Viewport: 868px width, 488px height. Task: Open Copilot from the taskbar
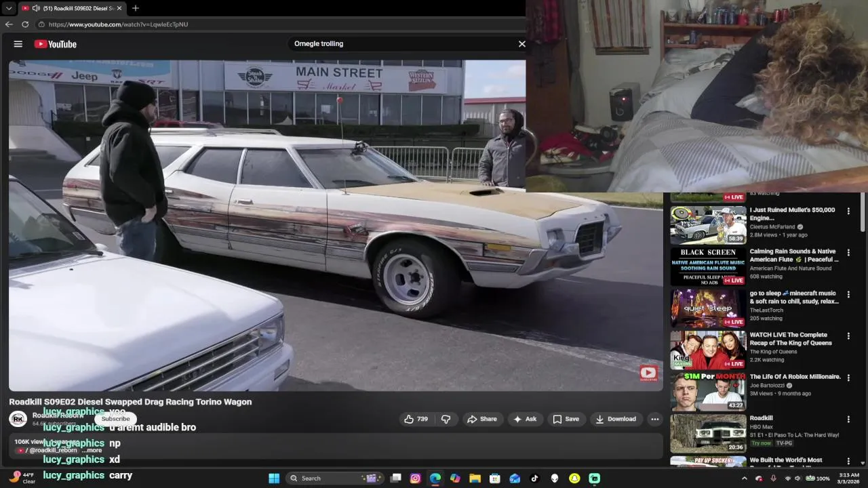455,478
